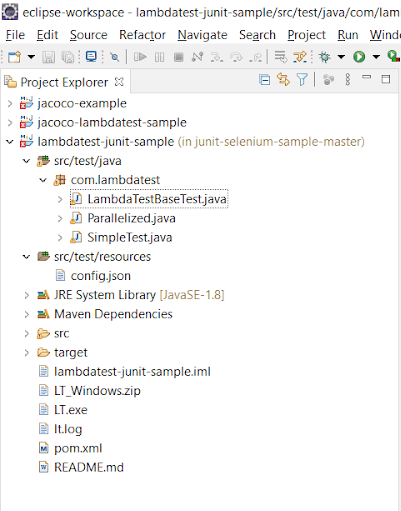
Task: Click the Step Over icon
Action: click(x=236, y=57)
